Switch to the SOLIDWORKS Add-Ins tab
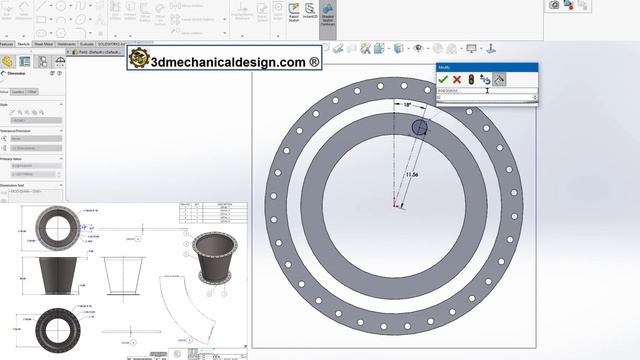Screen dimensions: 640x360 point(111,44)
